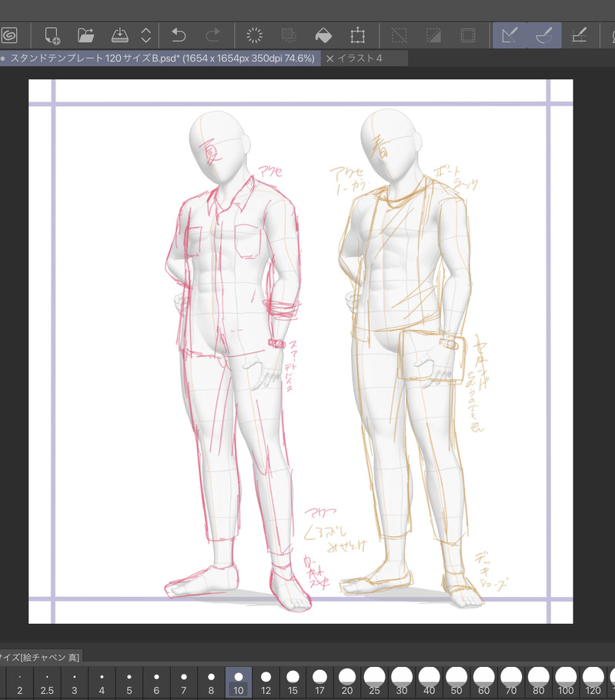
Task: Undo the last action
Action: coord(179,35)
